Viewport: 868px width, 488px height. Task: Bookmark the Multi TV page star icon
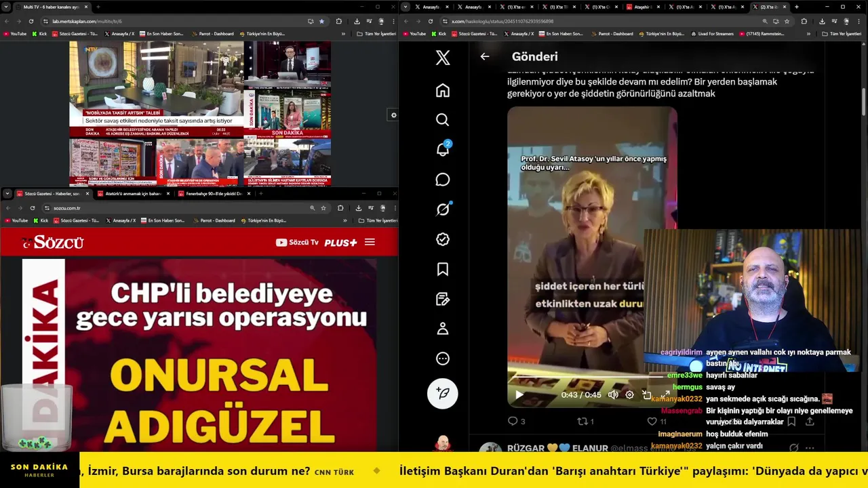point(322,21)
